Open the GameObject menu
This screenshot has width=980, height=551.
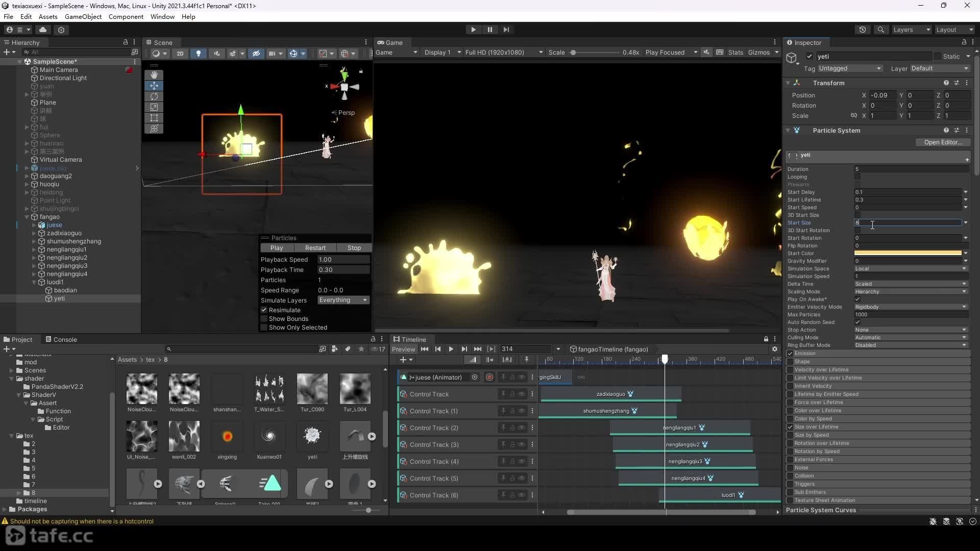tap(83, 17)
